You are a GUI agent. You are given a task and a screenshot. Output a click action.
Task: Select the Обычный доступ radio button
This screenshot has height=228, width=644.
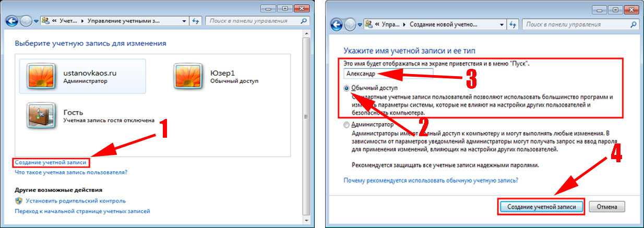[347, 89]
